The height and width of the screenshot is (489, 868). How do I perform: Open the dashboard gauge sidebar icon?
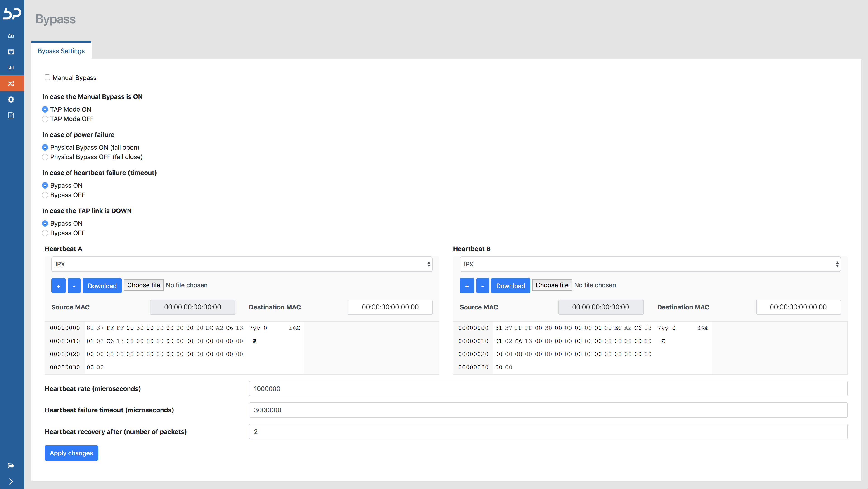tap(11, 36)
